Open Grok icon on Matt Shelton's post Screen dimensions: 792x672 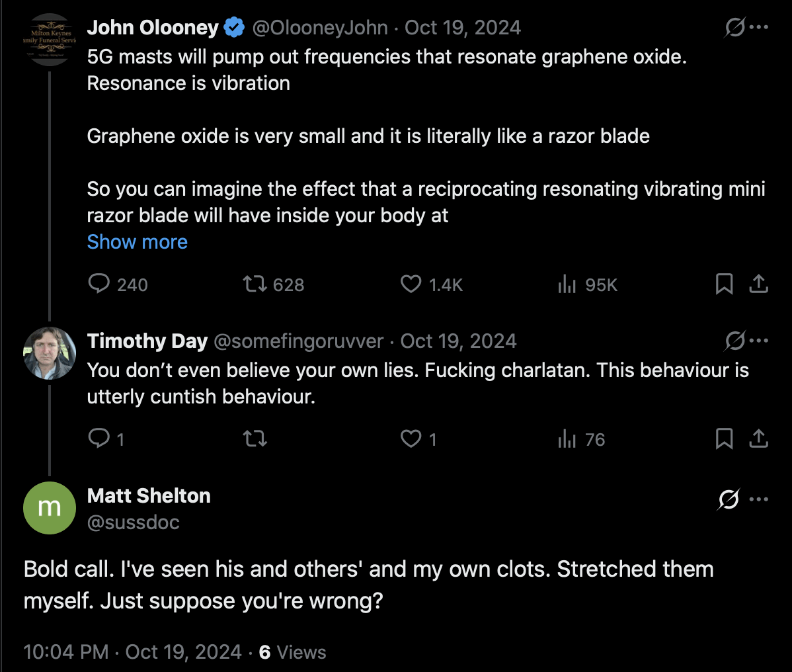click(728, 500)
